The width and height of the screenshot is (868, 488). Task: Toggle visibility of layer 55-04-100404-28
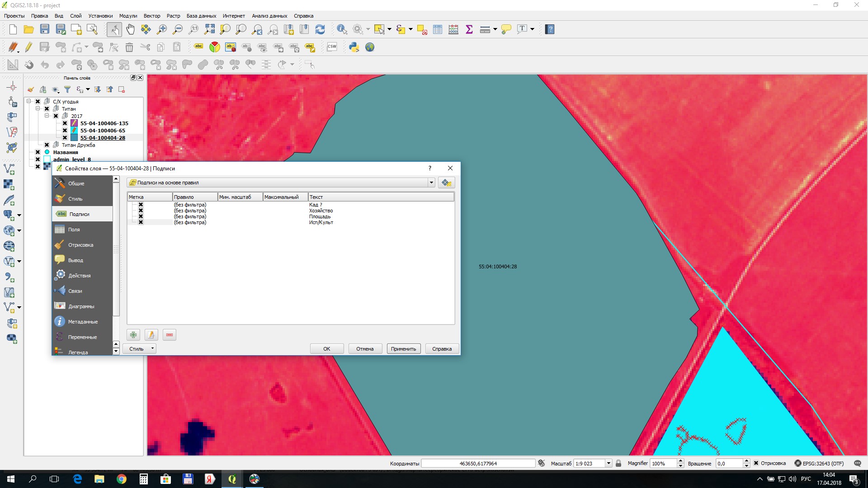pos(64,138)
